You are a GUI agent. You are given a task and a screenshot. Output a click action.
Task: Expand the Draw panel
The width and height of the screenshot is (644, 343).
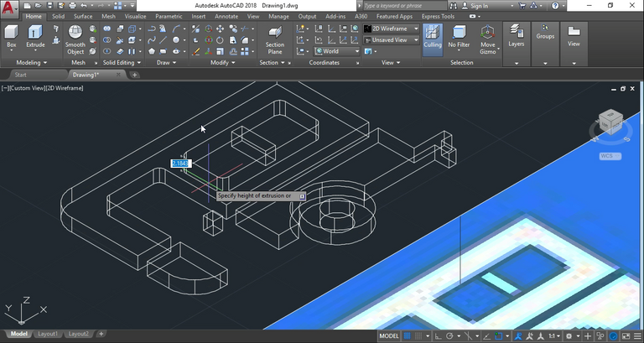pos(166,62)
